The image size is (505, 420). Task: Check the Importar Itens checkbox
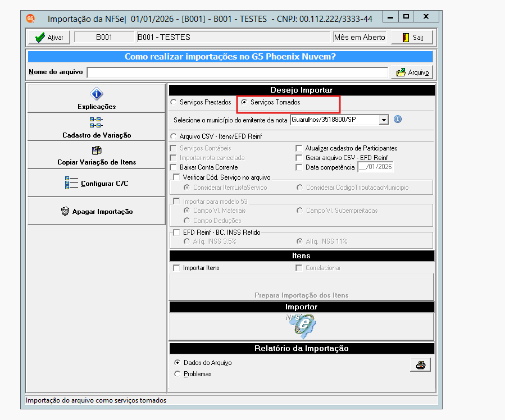[x=176, y=268]
